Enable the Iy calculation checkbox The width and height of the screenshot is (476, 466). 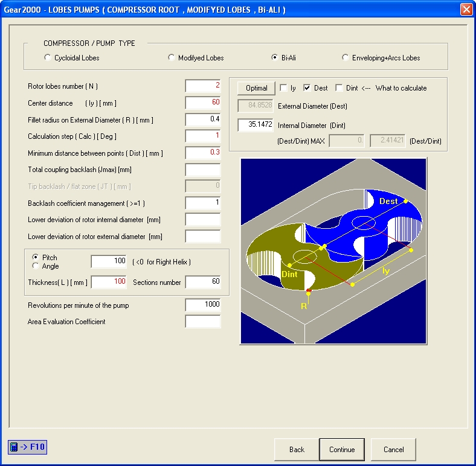(283, 88)
